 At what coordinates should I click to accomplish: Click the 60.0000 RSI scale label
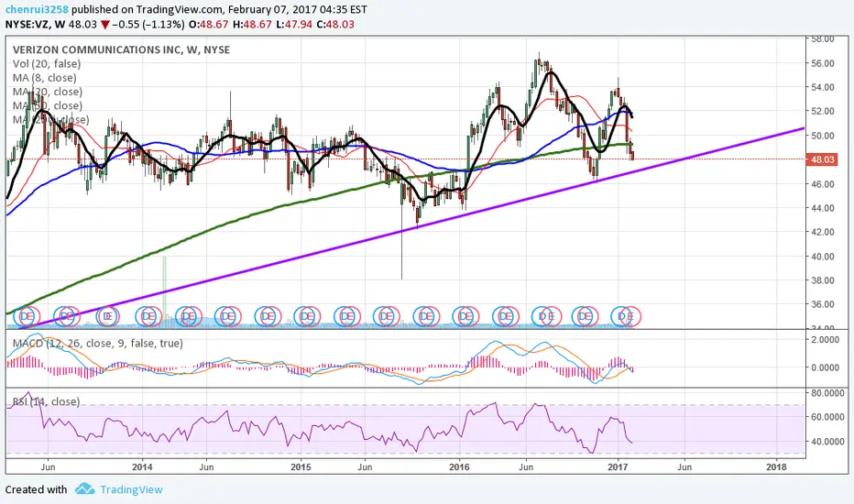pyautogui.click(x=827, y=417)
